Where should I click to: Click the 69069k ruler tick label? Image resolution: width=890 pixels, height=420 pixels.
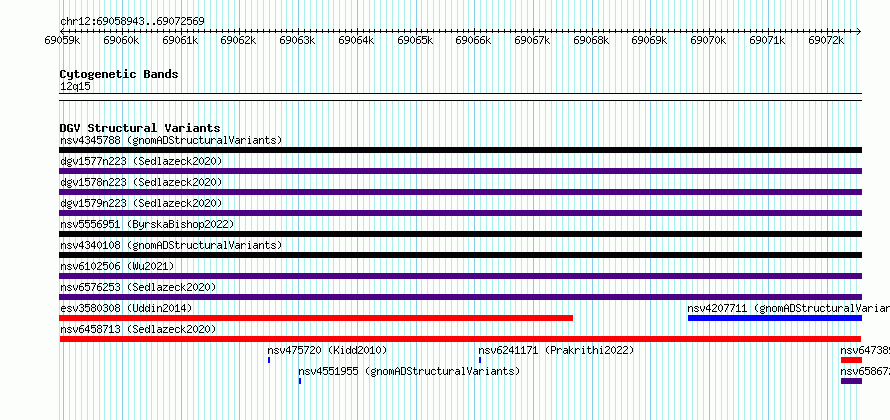tap(649, 40)
